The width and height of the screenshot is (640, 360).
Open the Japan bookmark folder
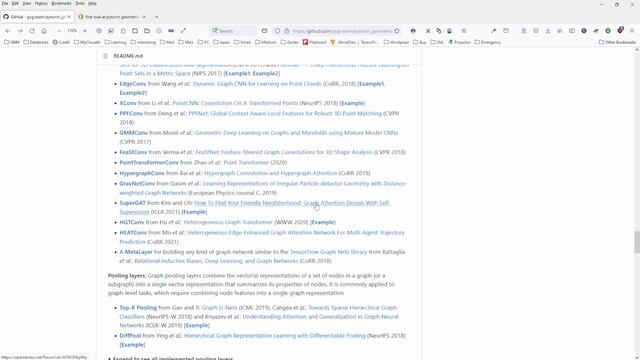click(x=222, y=42)
